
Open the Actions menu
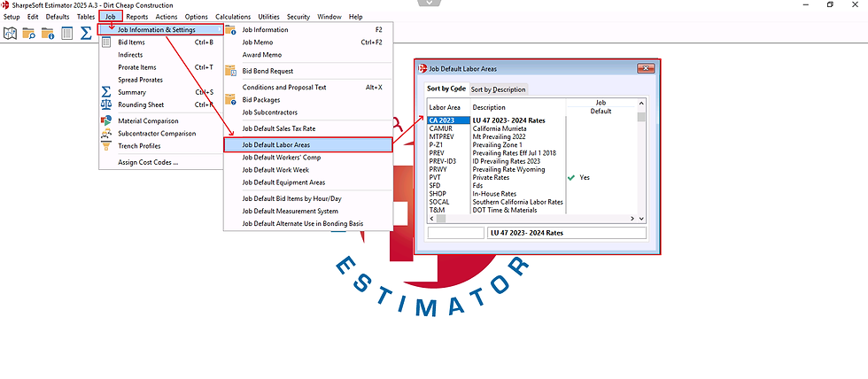(167, 17)
